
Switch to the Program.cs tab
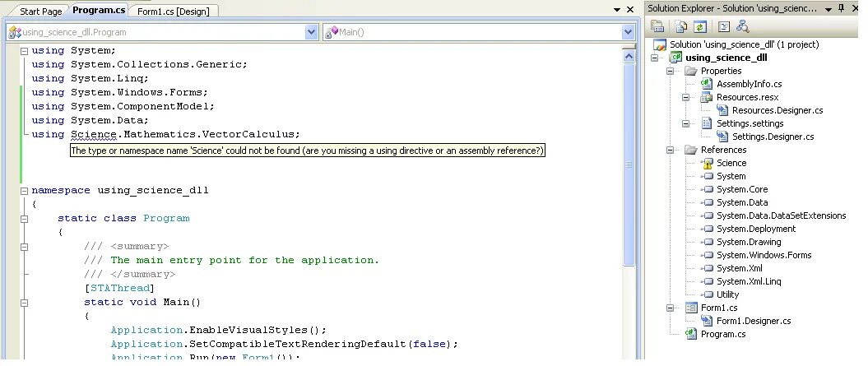99,10
